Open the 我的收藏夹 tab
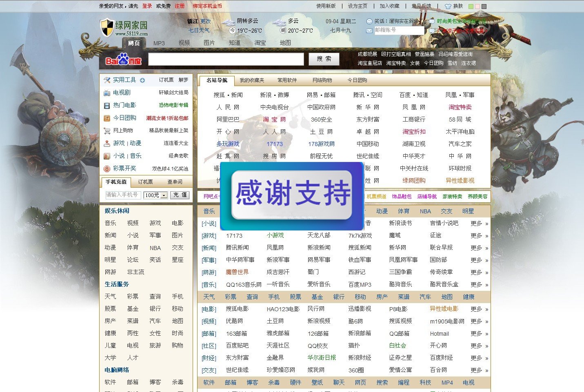This screenshot has width=584, height=392. point(252,80)
